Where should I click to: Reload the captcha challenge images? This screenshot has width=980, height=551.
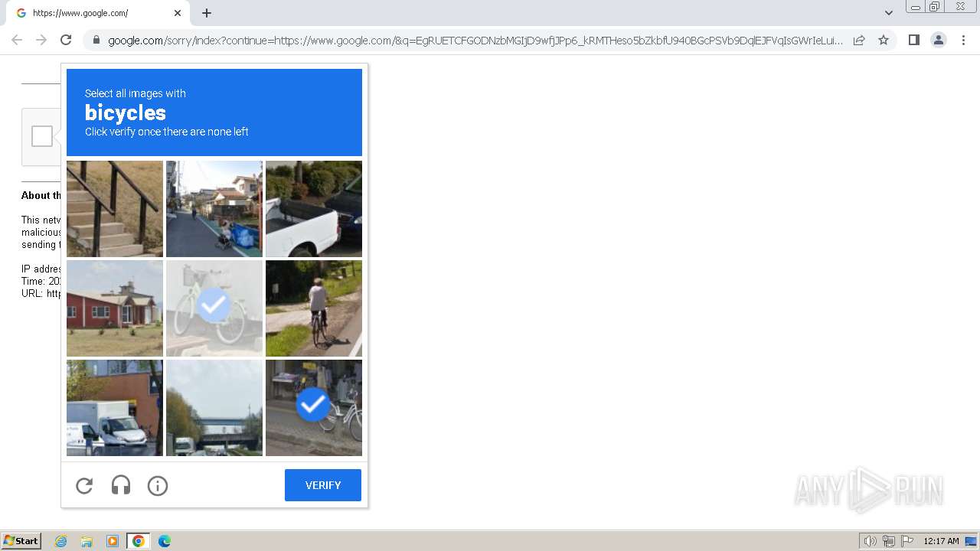click(84, 485)
